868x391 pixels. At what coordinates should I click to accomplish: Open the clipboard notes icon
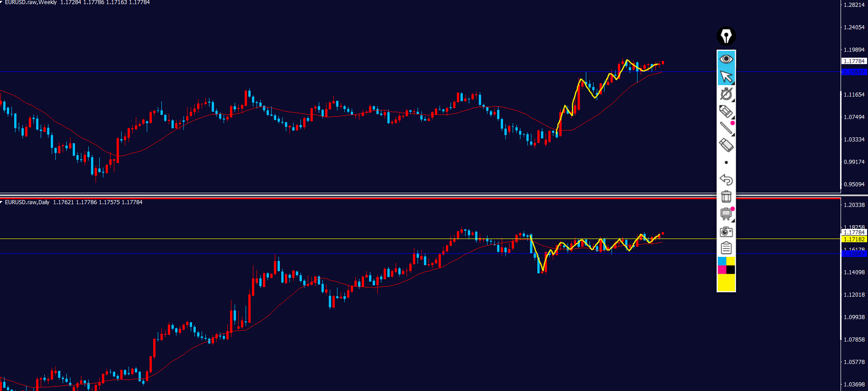726,248
